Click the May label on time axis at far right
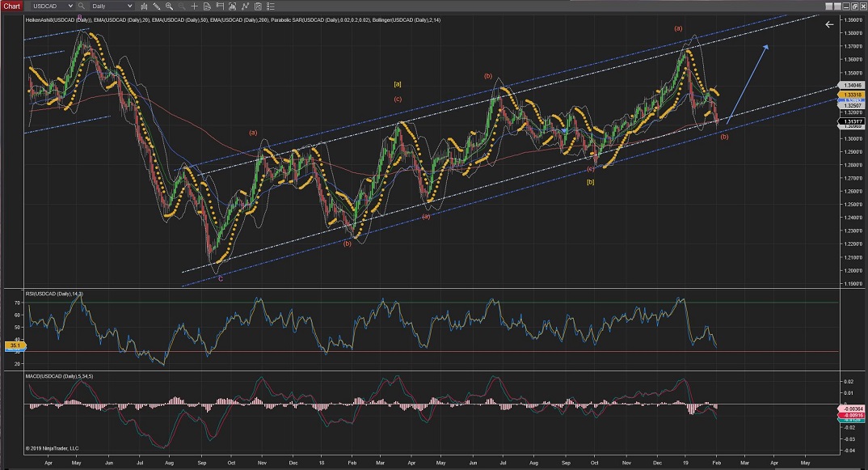 click(806, 463)
